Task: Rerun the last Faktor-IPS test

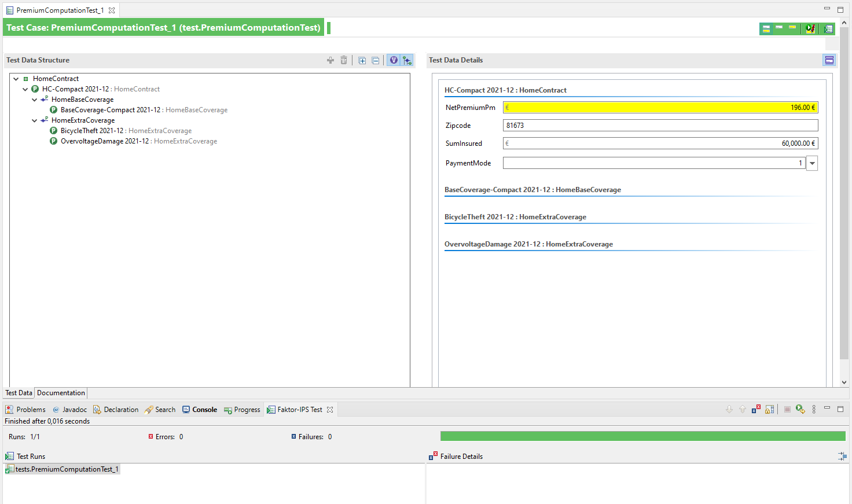Action: pyautogui.click(x=800, y=409)
